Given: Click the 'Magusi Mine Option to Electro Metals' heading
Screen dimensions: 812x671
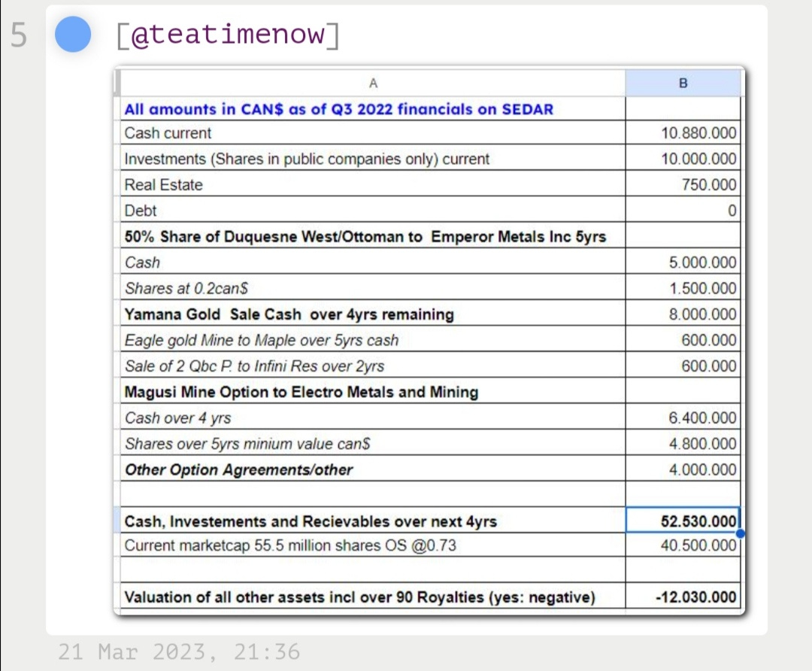Looking at the screenshot, I should tap(301, 392).
